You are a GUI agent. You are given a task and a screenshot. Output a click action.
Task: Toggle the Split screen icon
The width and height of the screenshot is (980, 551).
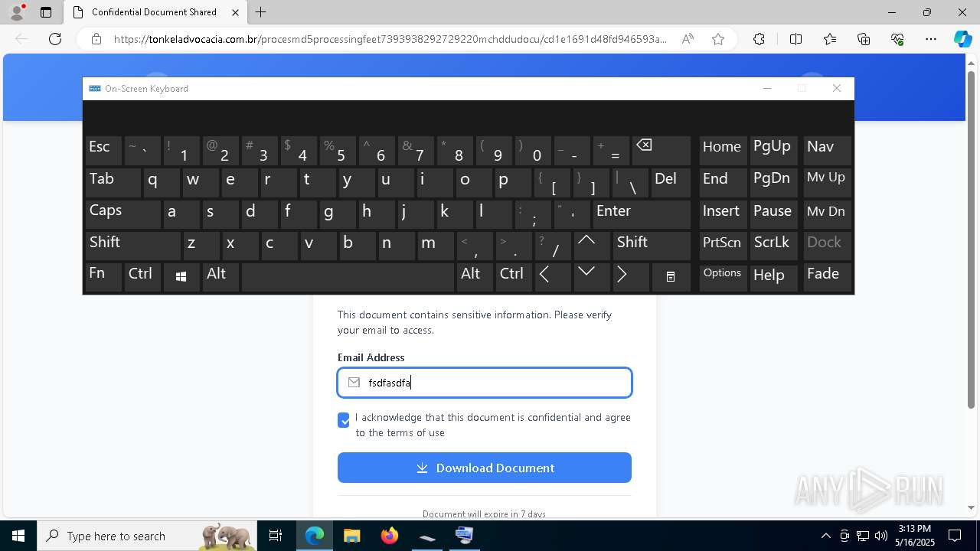coord(795,39)
